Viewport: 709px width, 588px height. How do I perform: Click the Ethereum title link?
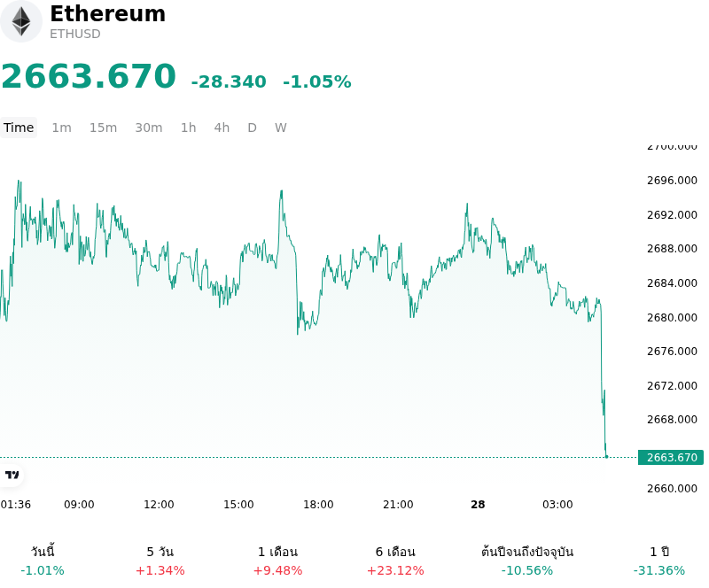pos(107,13)
